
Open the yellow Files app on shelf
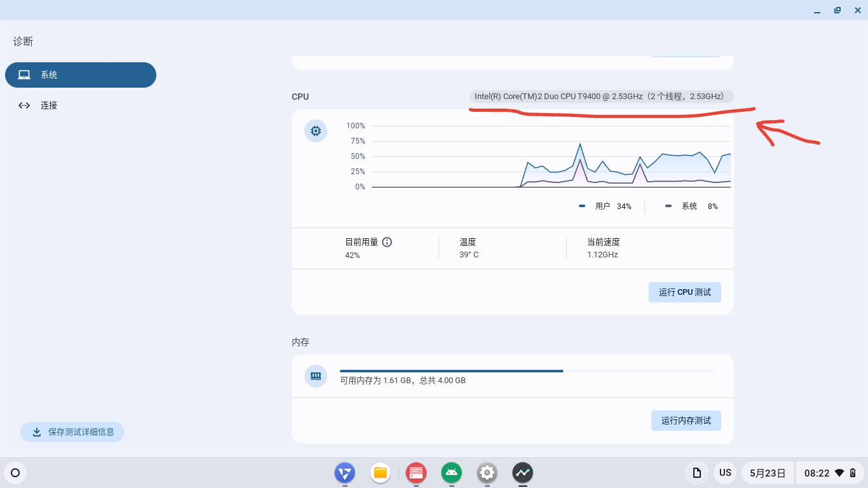click(x=381, y=473)
